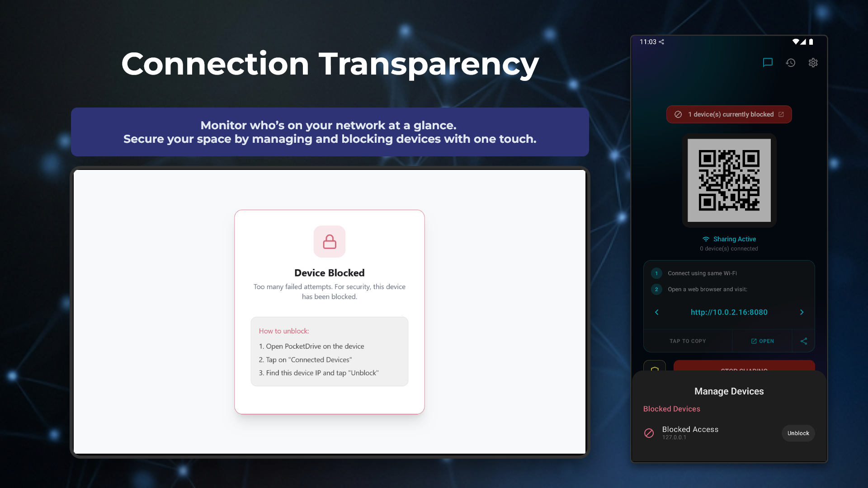Open the transfer history clock icon
This screenshot has width=868, height=488.
click(790, 63)
